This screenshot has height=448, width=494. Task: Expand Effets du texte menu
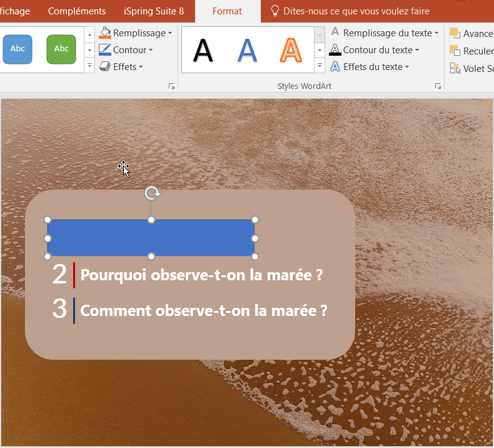click(x=407, y=67)
